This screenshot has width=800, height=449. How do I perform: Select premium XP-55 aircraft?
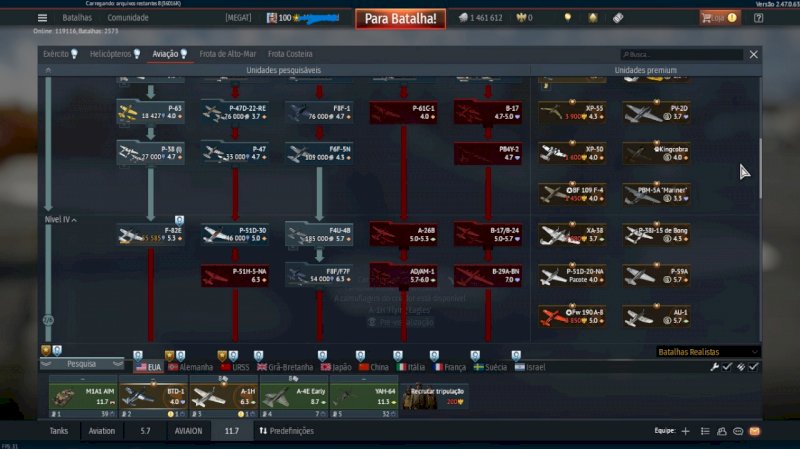click(572, 112)
